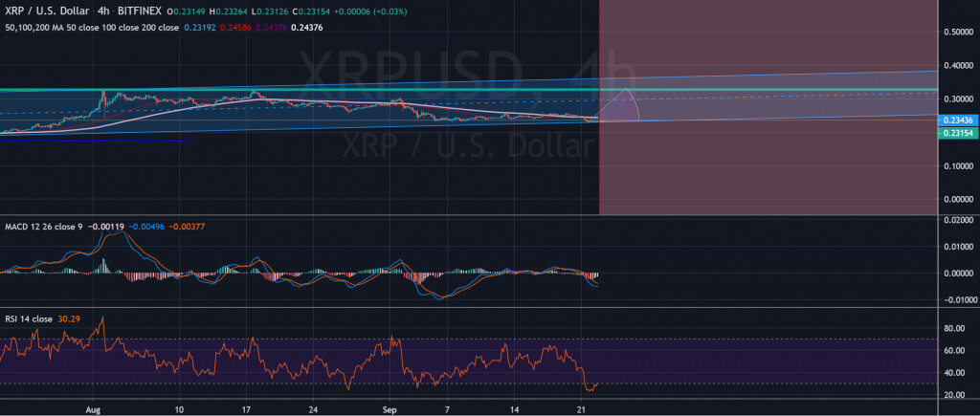Screen dimensions: 980x416
Task: Click the 80.00 RSI axis label
Action: tap(956, 329)
